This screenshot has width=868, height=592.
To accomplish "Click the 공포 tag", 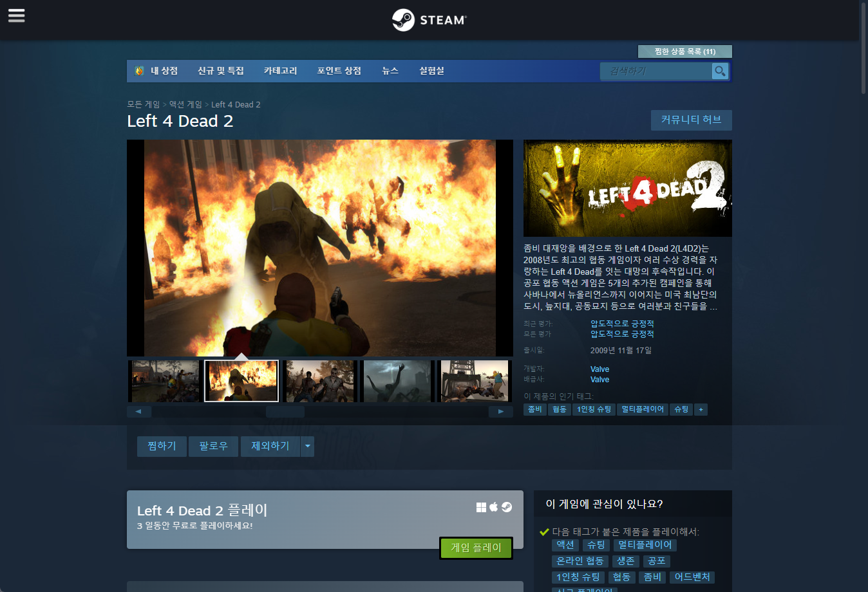I will tap(657, 561).
